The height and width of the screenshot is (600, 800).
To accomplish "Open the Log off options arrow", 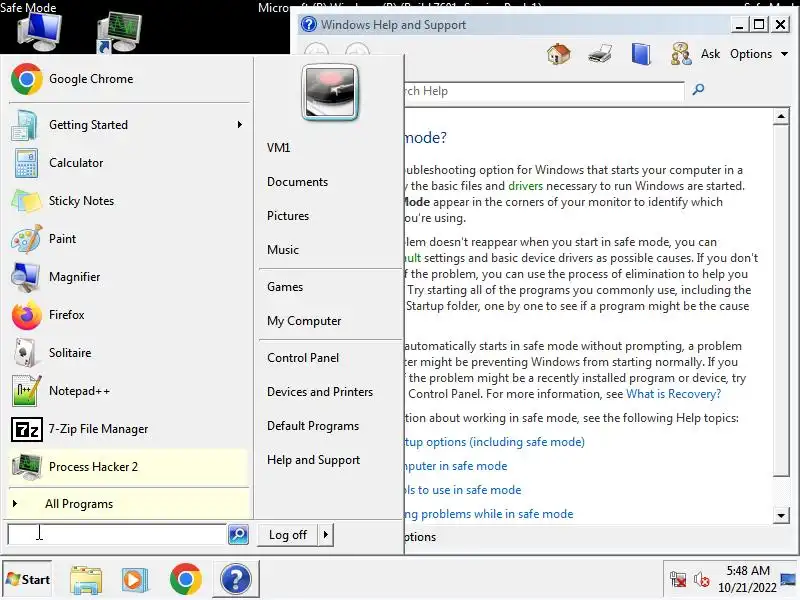I will pyautogui.click(x=326, y=535).
